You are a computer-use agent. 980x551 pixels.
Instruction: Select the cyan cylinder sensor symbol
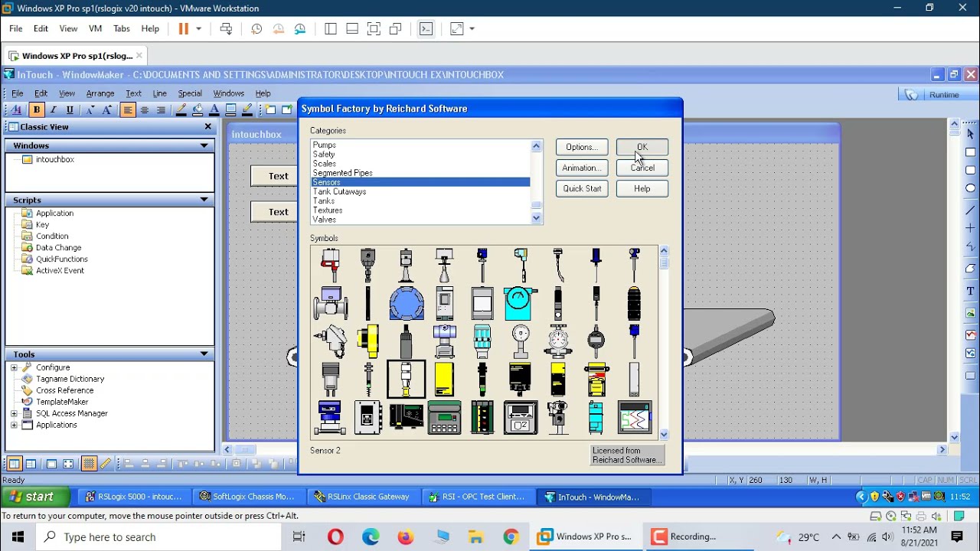pos(482,341)
